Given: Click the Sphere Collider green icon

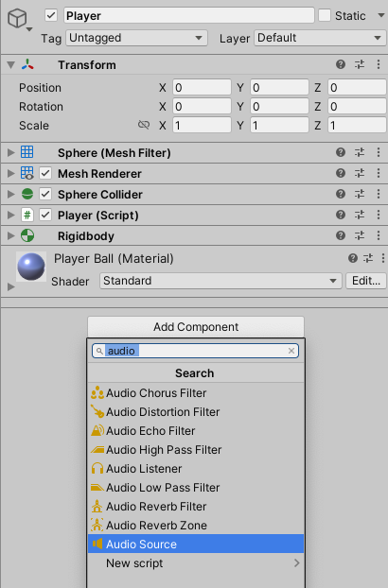Looking at the screenshot, I should point(27,194).
